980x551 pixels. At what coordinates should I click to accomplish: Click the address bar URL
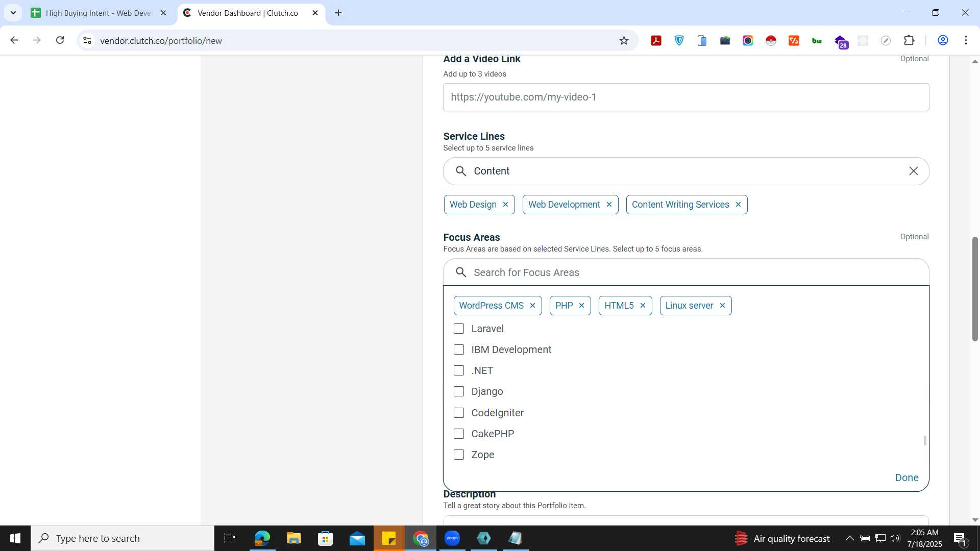click(161, 41)
